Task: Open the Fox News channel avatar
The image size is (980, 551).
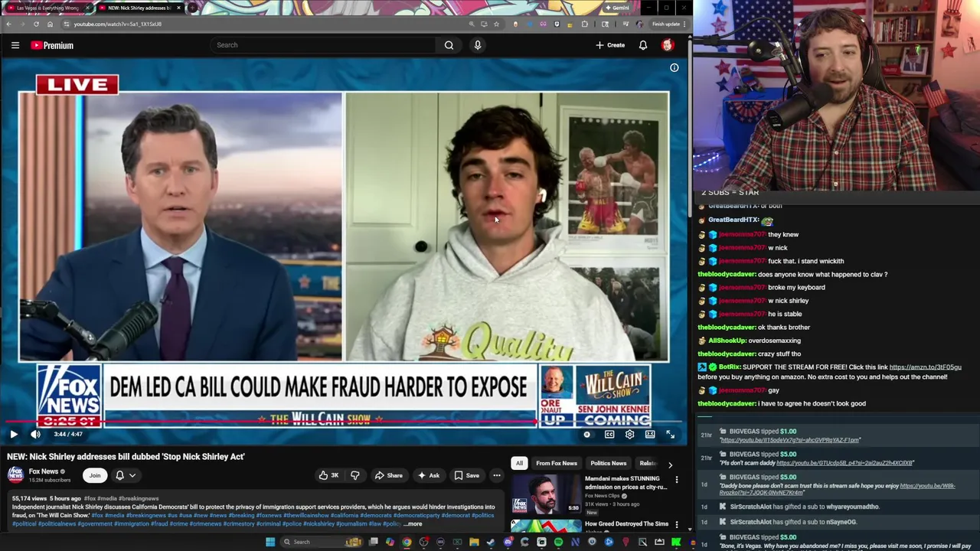Action: pos(16,475)
